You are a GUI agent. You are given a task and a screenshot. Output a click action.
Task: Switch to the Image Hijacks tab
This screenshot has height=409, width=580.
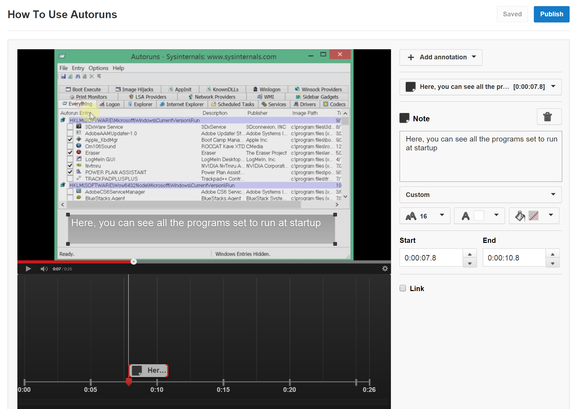134,89
